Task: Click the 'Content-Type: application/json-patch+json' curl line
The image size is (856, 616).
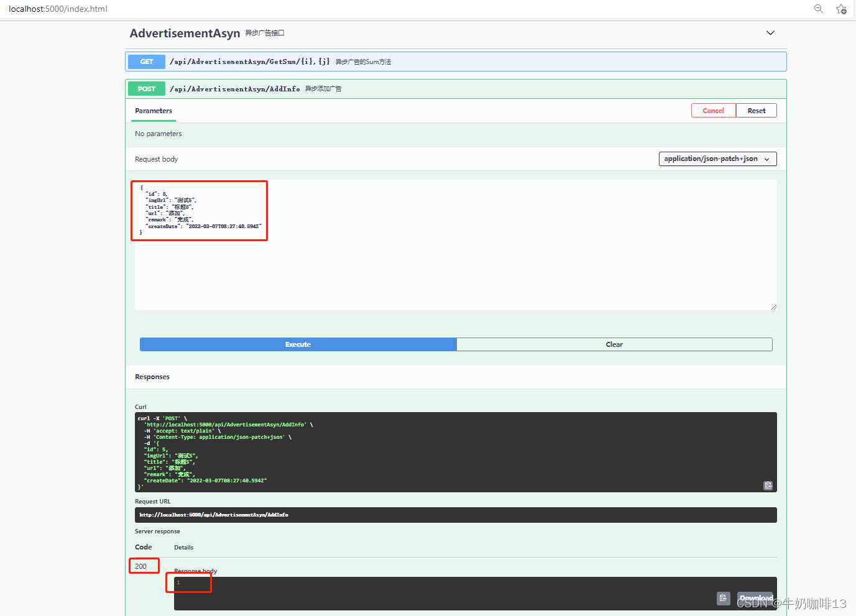Action: click(218, 437)
